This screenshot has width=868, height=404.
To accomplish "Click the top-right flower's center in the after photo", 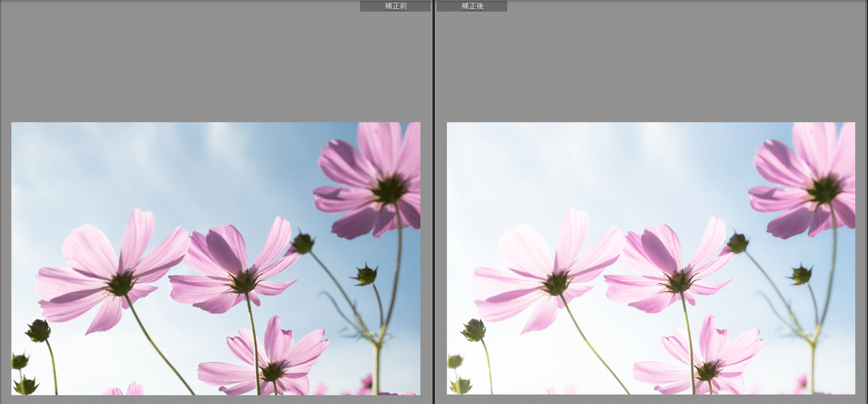I will (x=825, y=189).
